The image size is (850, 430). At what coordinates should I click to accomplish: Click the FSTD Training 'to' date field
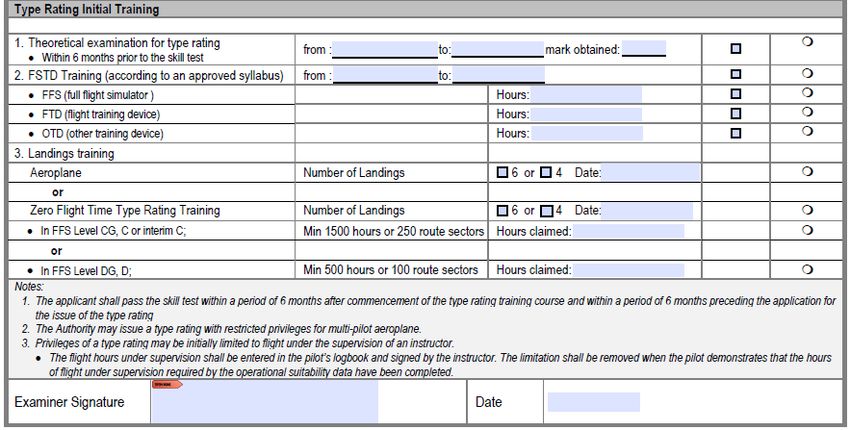498,75
